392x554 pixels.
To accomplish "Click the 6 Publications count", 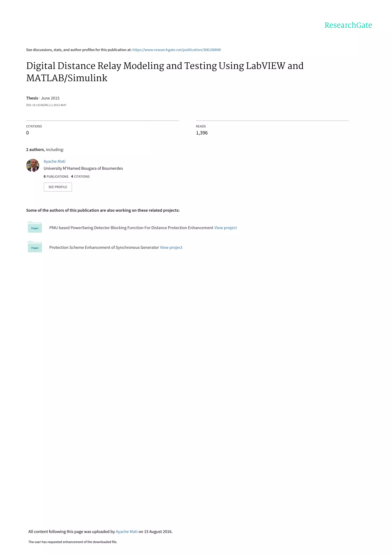I will point(56,176).
